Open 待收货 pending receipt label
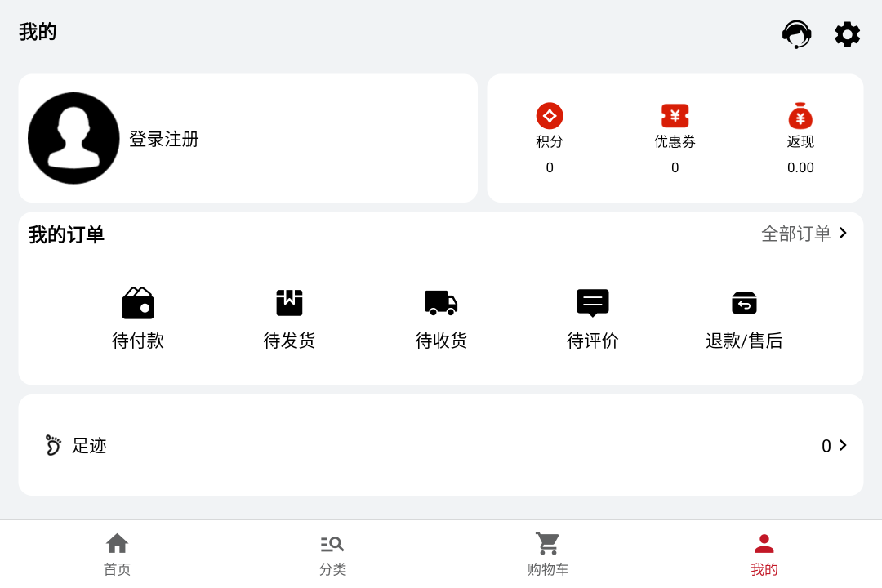Screen dimensions: 882x588 tap(441, 341)
